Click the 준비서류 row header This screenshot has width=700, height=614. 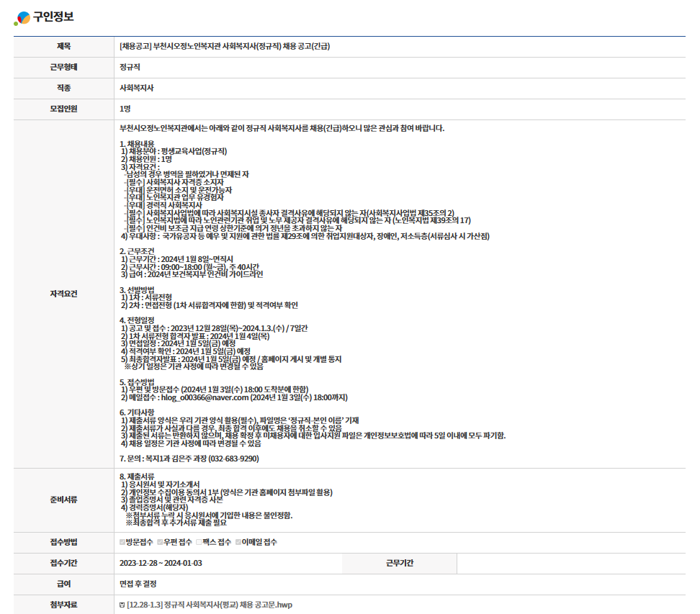[x=63, y=499]
